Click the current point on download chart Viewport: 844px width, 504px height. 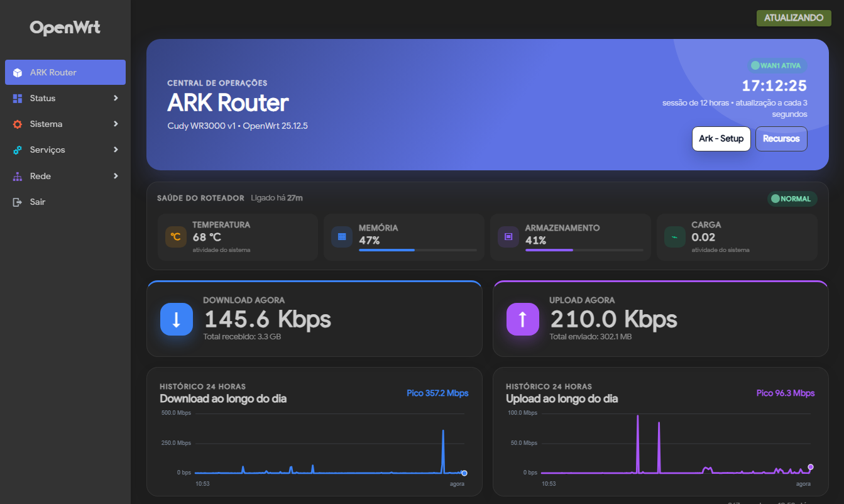464,473
